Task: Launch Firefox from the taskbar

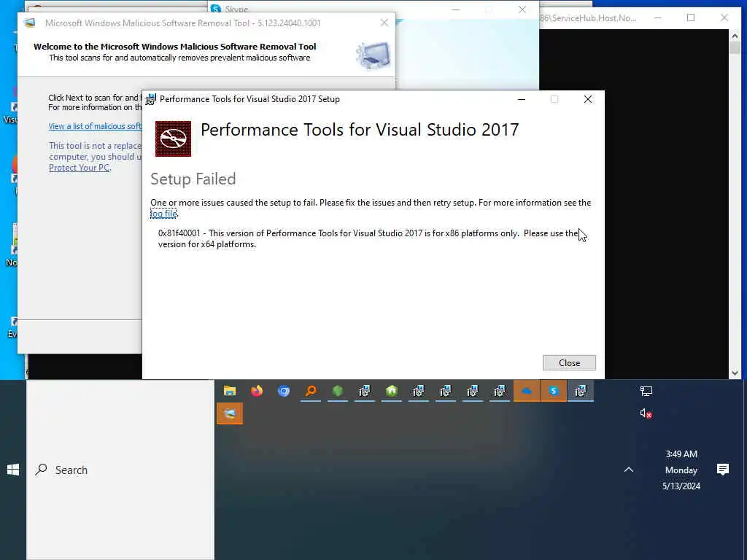Action: (257, 391)
